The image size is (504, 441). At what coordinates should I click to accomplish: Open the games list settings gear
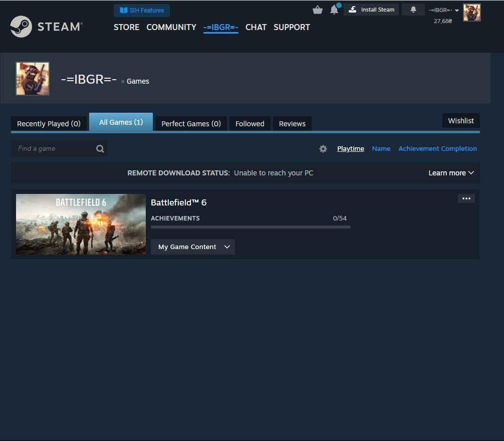[323, 149]
